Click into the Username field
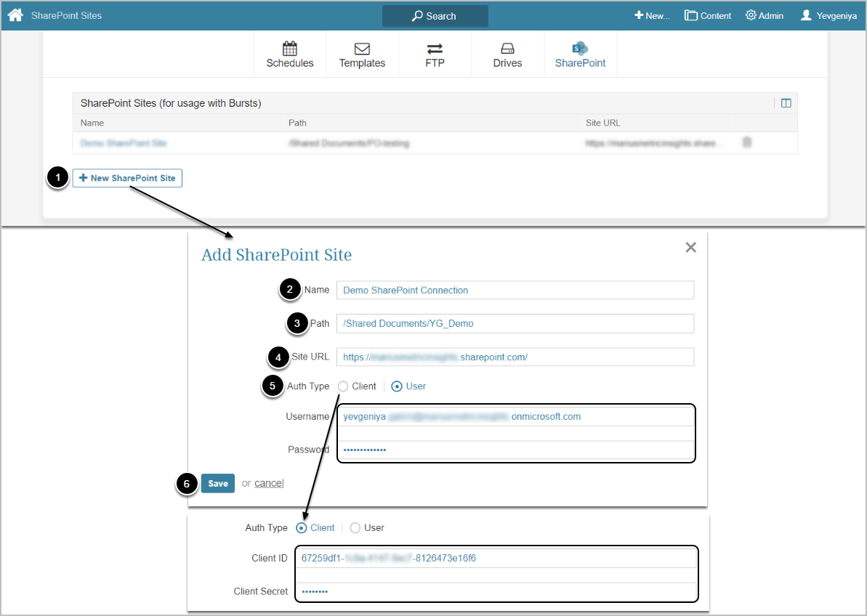Image resolution: width=867 pixels, height=616 pixels. coord(516,416)
